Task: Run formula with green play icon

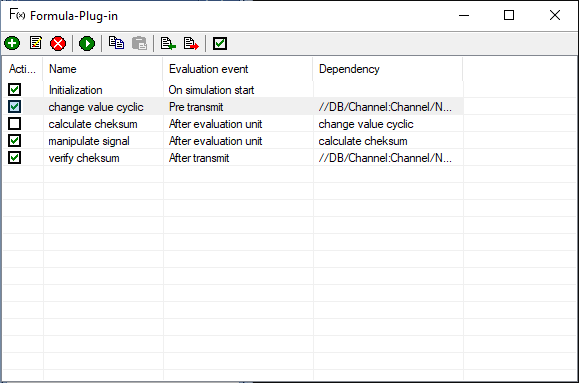Action: pyautogui.click(x=87, y=43)
